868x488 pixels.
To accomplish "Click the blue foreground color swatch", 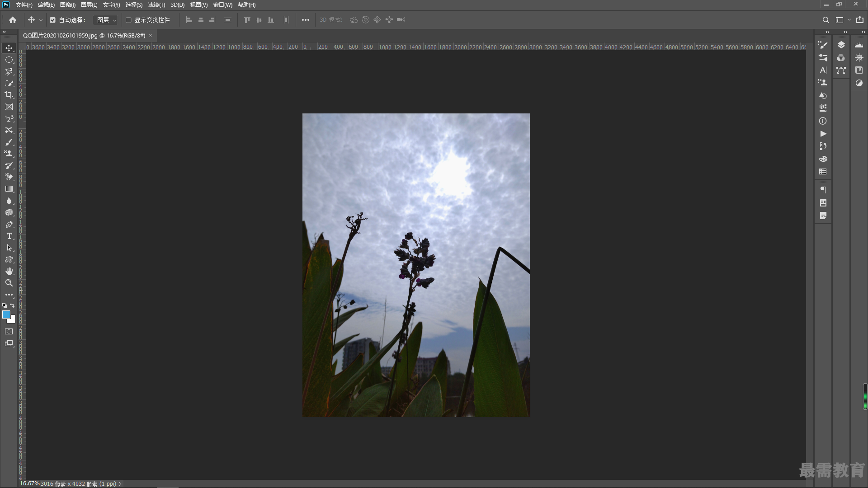I will pos(6,314).
